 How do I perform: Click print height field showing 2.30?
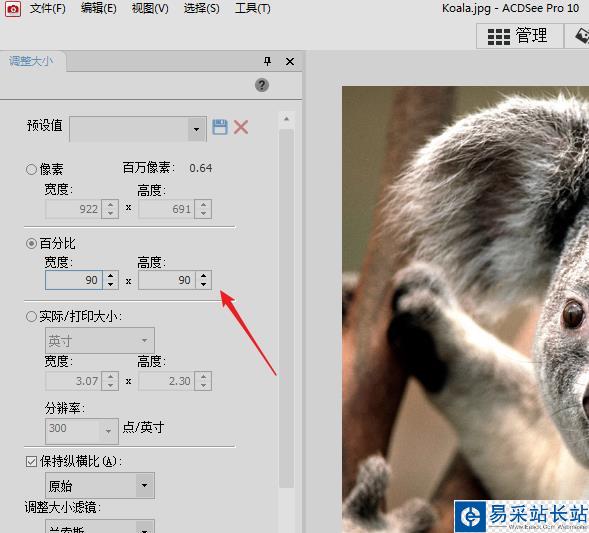(167, 381)
